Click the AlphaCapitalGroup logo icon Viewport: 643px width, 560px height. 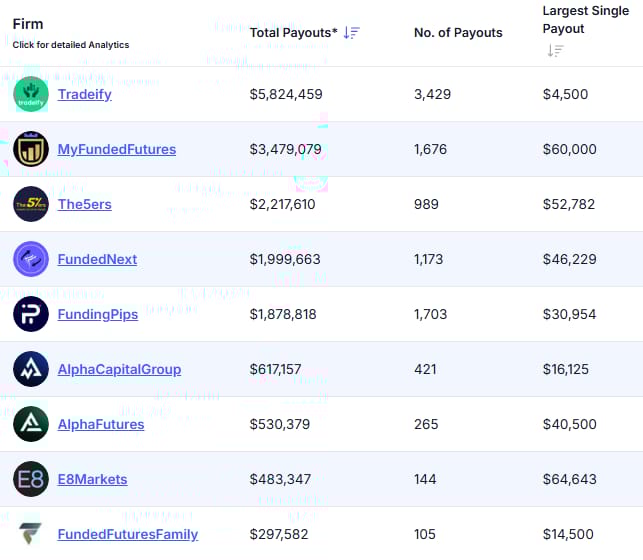(31, 369)
